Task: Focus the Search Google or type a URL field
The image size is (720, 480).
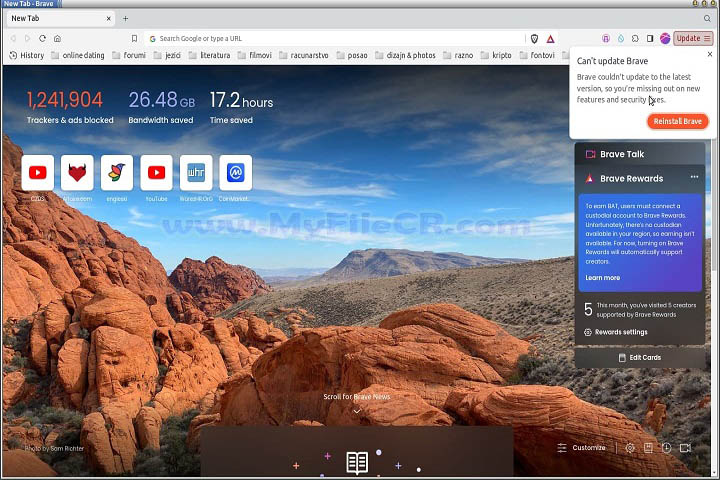Action: coord(335,39)
